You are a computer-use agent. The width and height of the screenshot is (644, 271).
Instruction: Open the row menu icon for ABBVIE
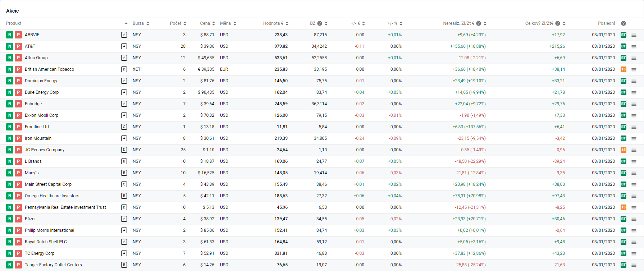pos(634,35)
